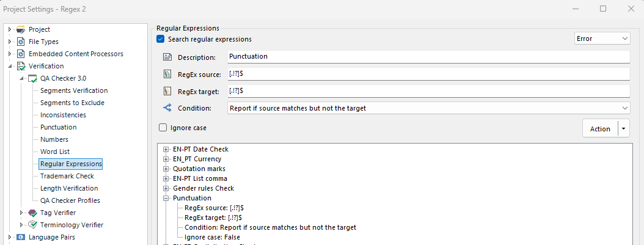Click the Verification node icon
This screenshot has height=245, width=644.
click(21, 66)
